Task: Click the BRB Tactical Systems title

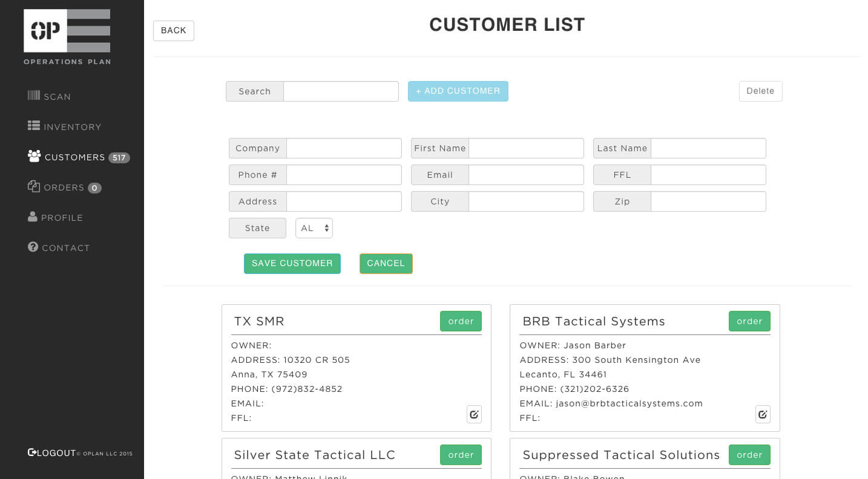Action: click(594, 322)
